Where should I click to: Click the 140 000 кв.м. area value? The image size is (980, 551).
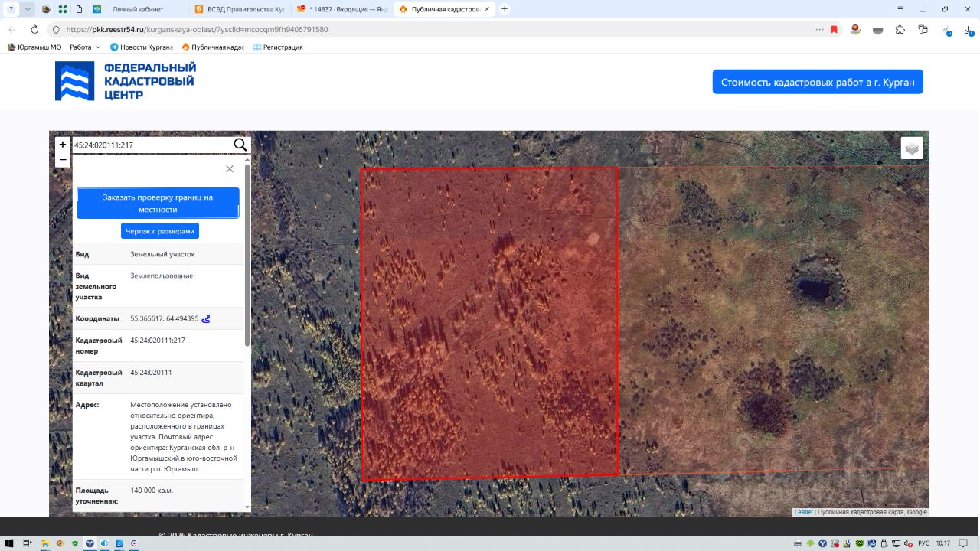[x=152, y=490]
